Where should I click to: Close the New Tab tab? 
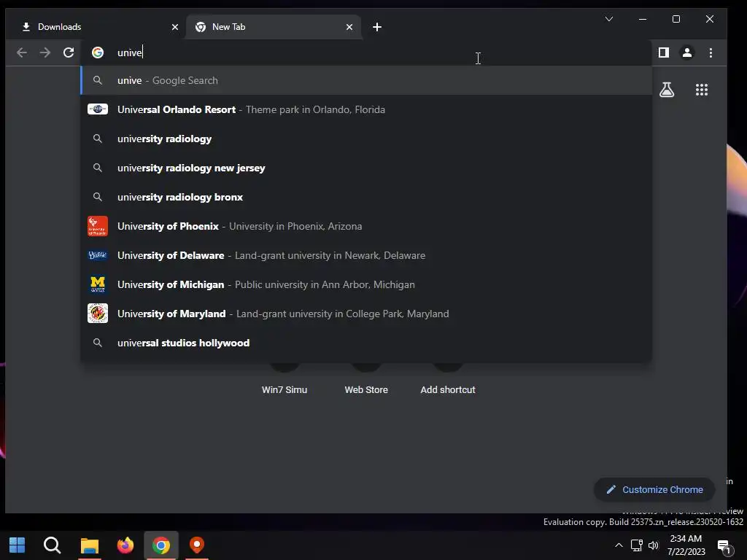[349, 27]
